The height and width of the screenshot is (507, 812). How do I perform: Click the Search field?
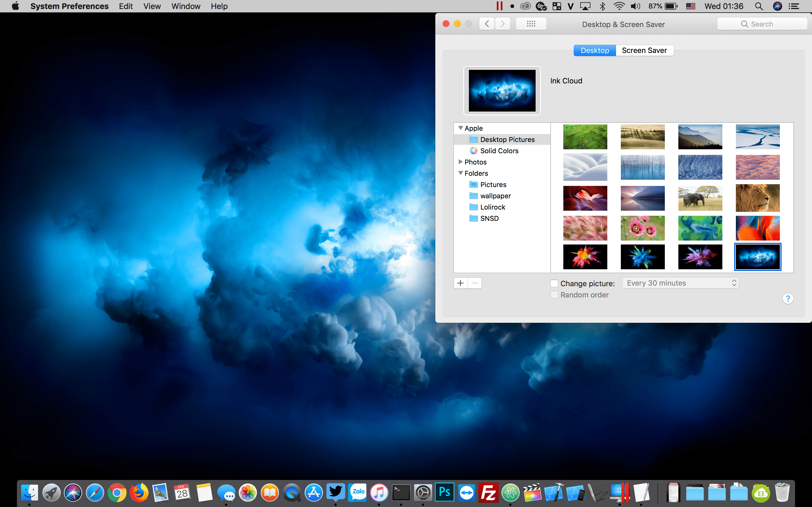click(762, 24)
